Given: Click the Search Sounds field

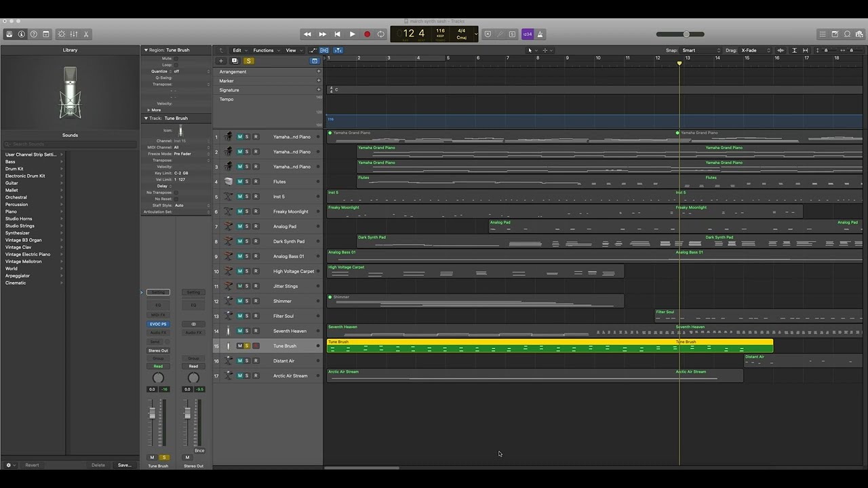Looking at the screenshot, I should coord(71,144).
